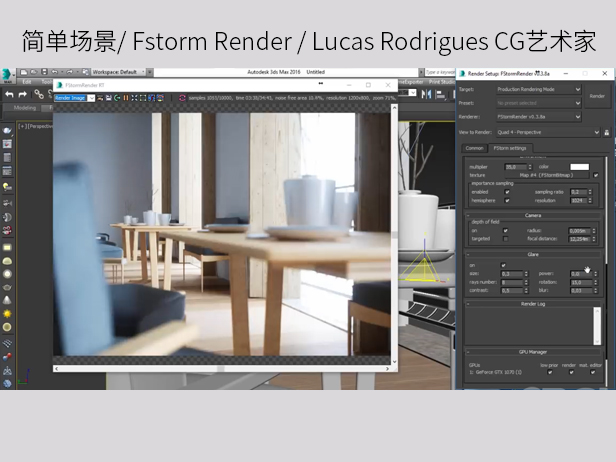Viewport: 616px width, 462px height.
Task: Click the lock icon beside View to Render
Action: pos(606,132)
